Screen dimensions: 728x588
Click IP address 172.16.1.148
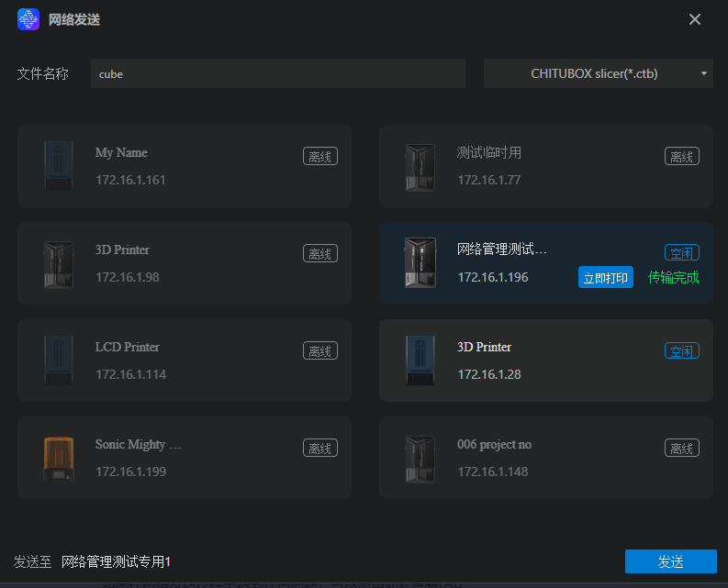493,472
